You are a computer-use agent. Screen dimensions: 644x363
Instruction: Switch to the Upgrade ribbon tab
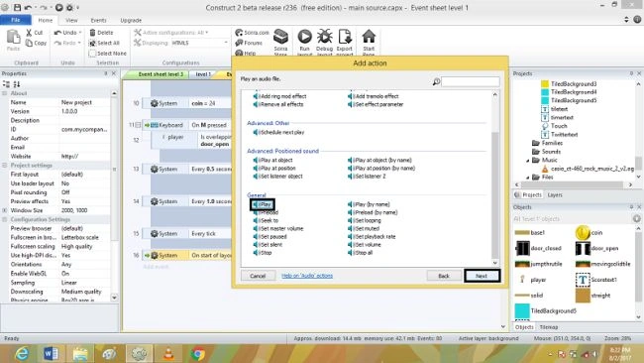point(131,20)
